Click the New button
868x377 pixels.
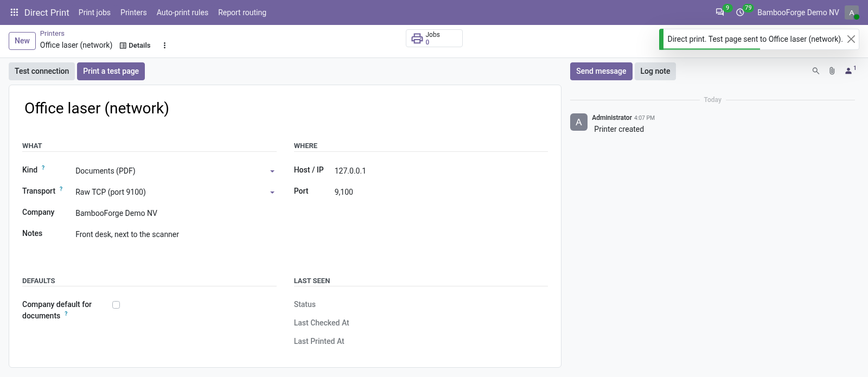(22, 41)
